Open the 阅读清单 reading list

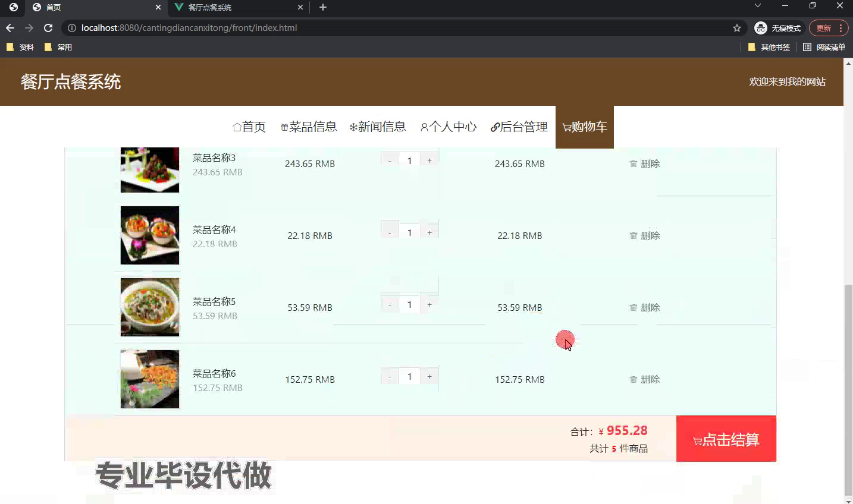click(824, 47)
